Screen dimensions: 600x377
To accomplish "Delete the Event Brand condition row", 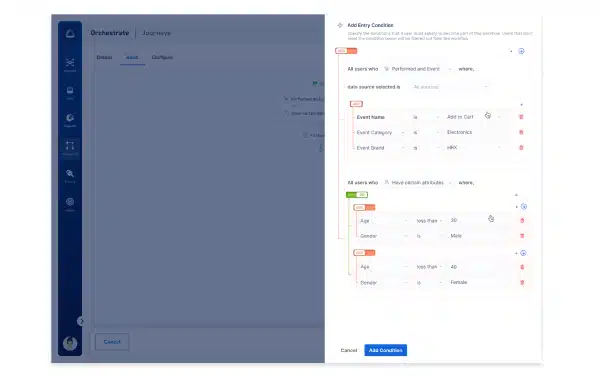I will pyautogui.click(x=521, y=147).
